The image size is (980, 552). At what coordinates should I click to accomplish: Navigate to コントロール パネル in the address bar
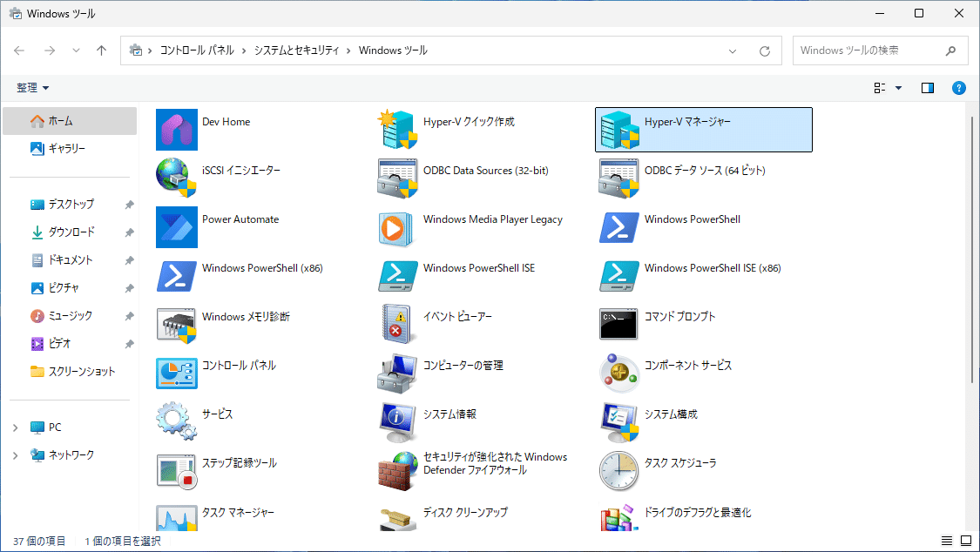[197, 50]
